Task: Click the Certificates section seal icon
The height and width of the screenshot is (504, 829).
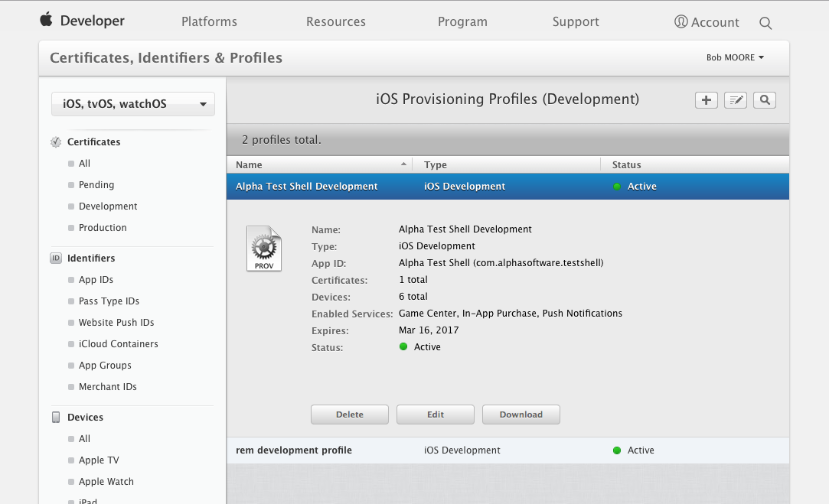Action: pyautogui.click(x=56, y=141)
